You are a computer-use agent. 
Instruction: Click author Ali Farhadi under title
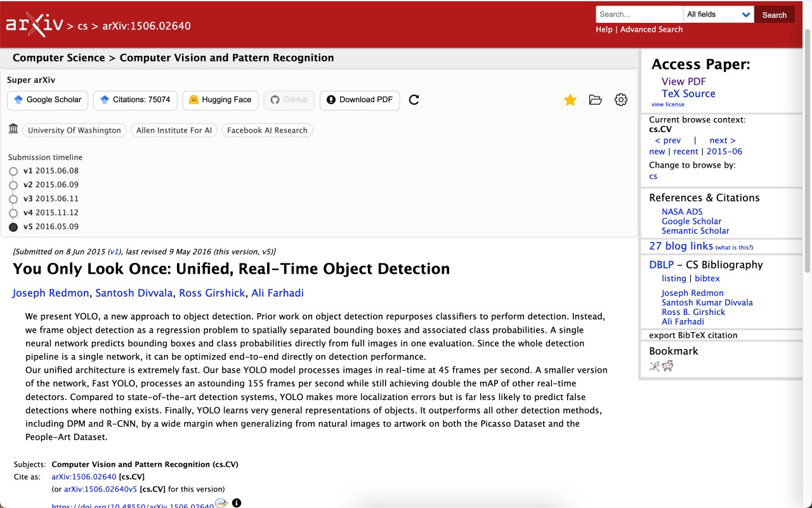277,293
